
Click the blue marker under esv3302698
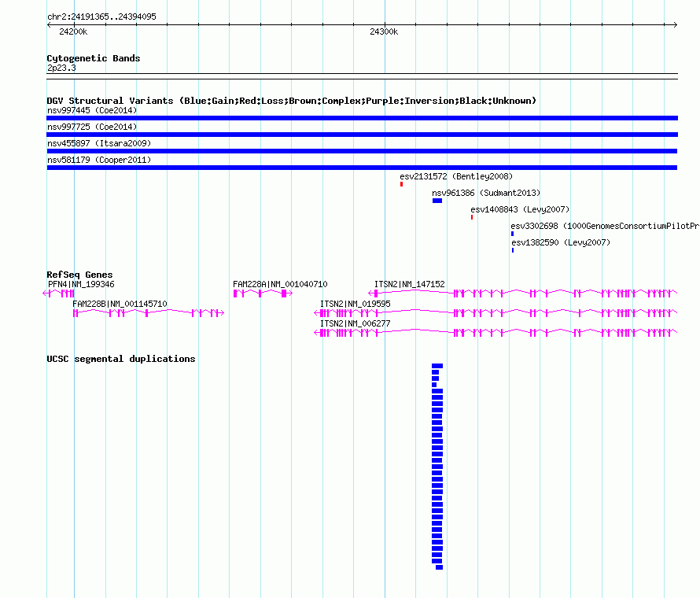pyautogui.click(x=513, y=234)
